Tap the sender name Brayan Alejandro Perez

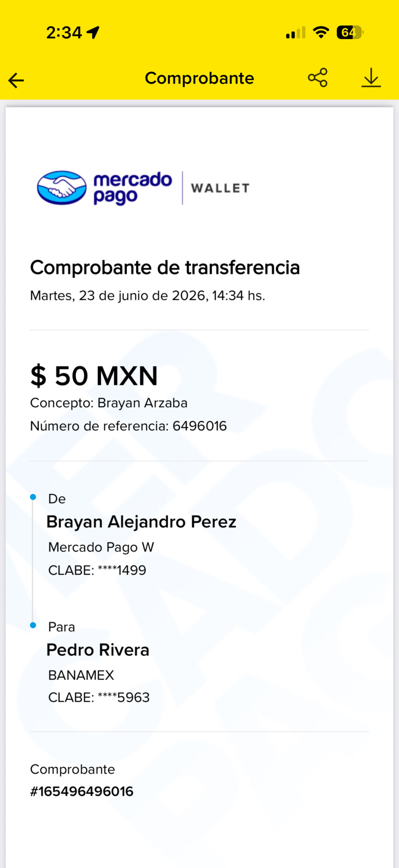[x=141, y=522]
